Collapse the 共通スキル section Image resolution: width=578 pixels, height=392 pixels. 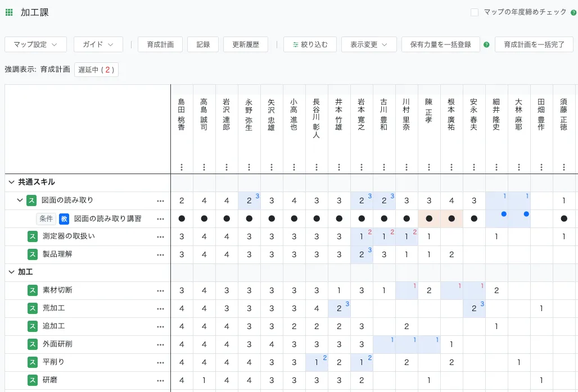[x=11, y=182]
